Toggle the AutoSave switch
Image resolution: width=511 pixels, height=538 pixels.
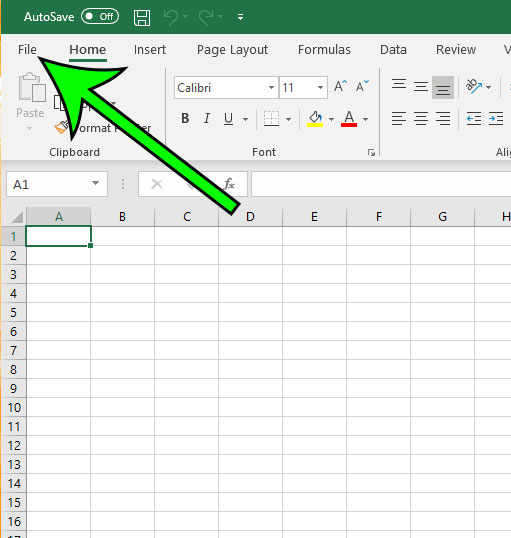tap(100, 16)
